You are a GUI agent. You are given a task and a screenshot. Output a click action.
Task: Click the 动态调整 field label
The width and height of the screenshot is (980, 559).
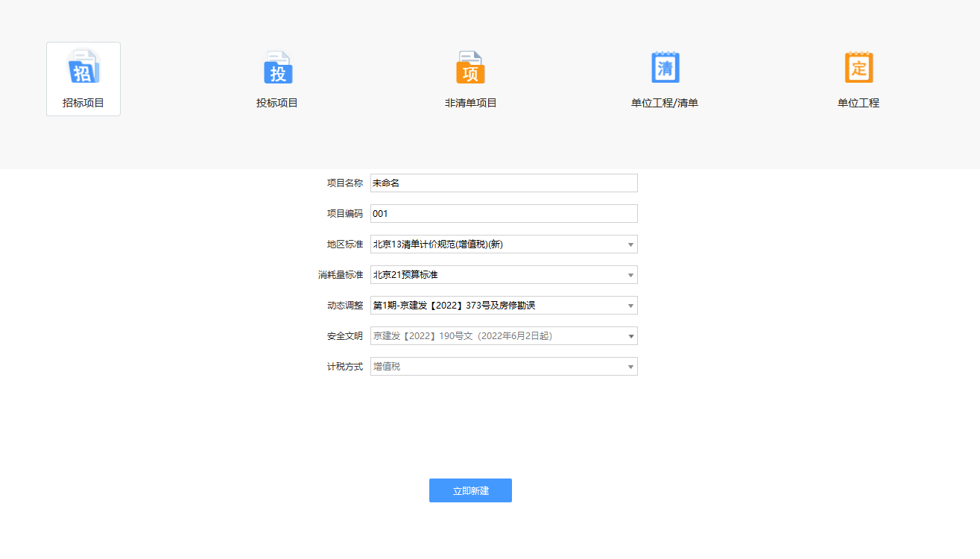345,306
